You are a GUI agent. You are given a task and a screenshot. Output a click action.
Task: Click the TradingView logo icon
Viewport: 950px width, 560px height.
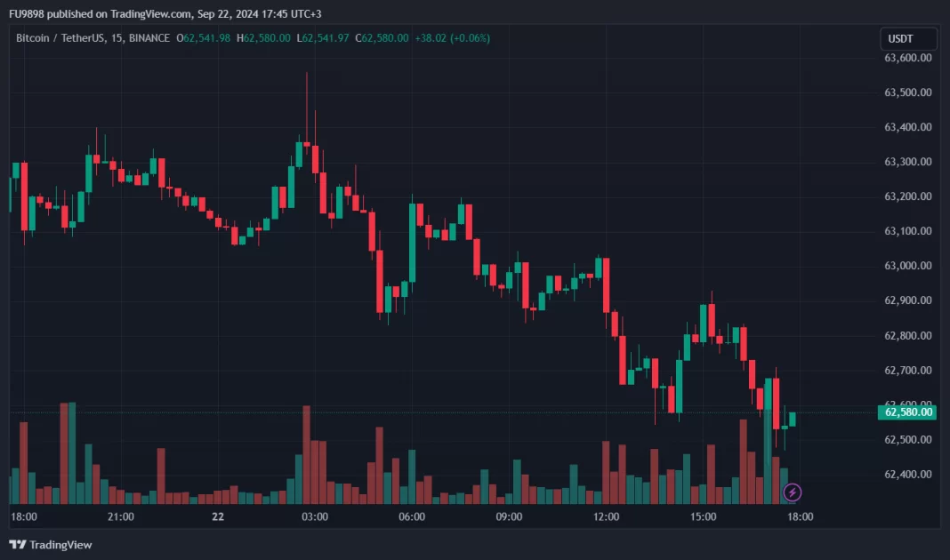coord(17,544)
